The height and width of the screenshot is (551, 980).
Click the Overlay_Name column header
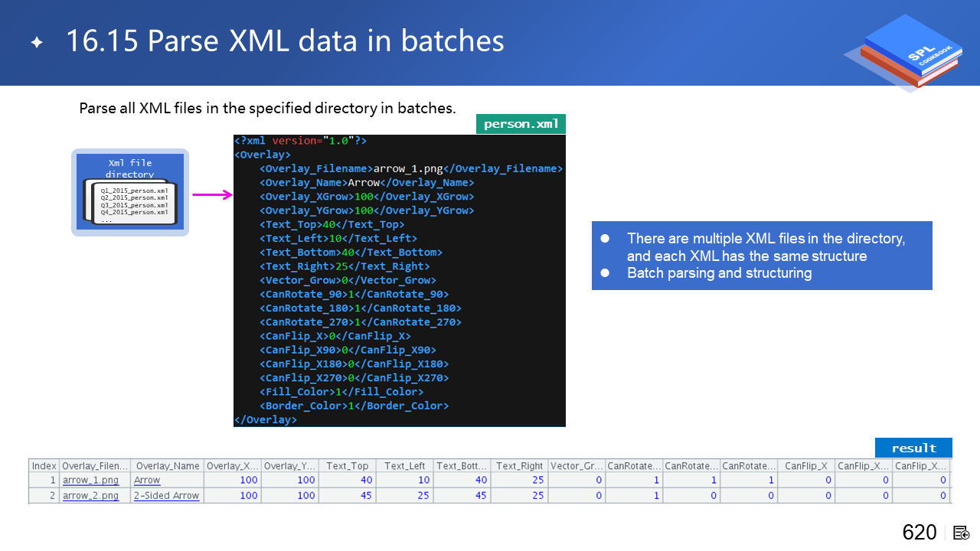click(167, 466)
